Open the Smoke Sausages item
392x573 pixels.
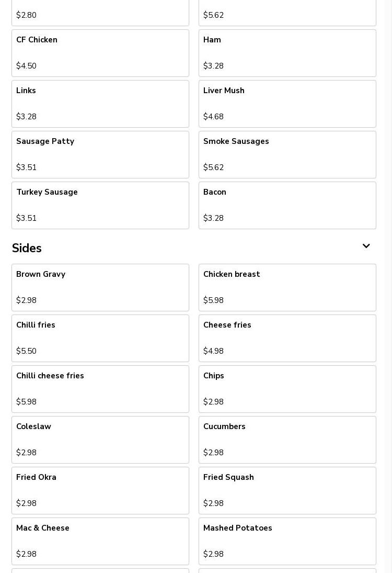287,154
